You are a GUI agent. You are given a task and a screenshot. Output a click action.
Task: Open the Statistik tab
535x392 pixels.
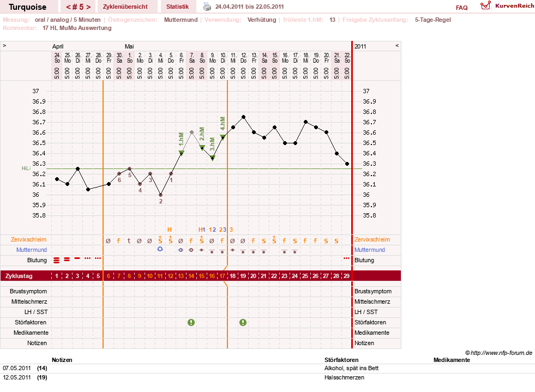click(177, 7)
